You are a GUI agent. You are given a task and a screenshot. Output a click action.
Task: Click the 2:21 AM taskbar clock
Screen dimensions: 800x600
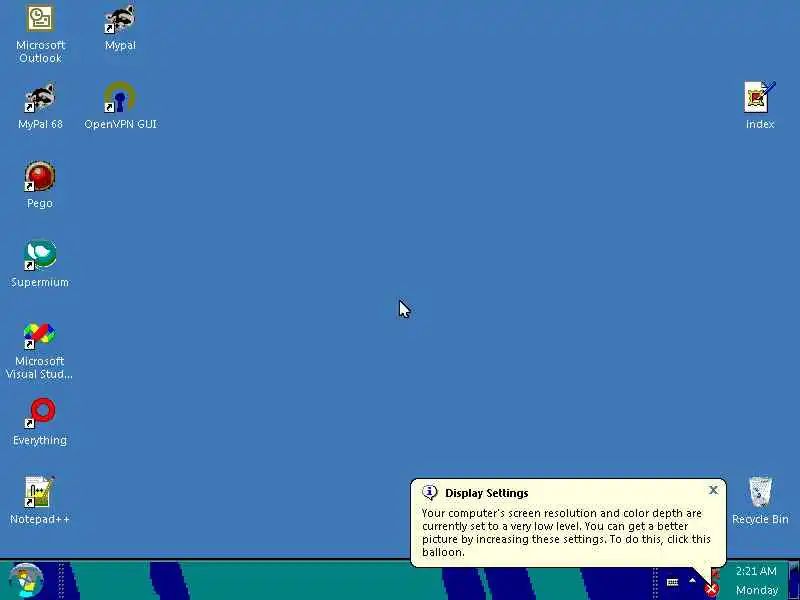[x=757, y=571]
